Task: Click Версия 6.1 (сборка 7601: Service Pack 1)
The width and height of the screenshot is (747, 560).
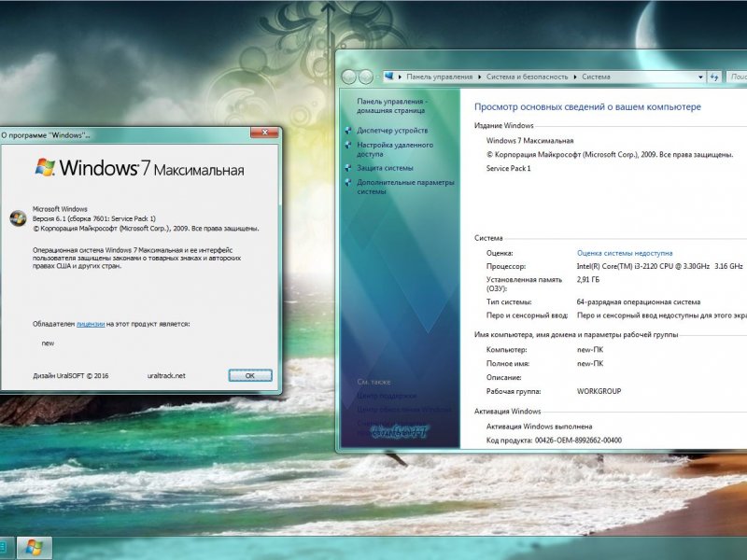Action: coord(94,218)
